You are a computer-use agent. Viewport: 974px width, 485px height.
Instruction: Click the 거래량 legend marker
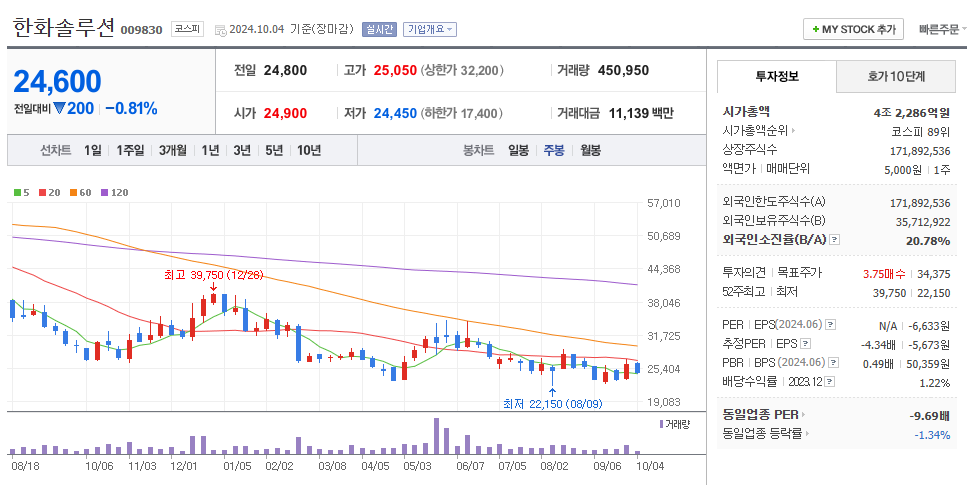pos(661,424)
